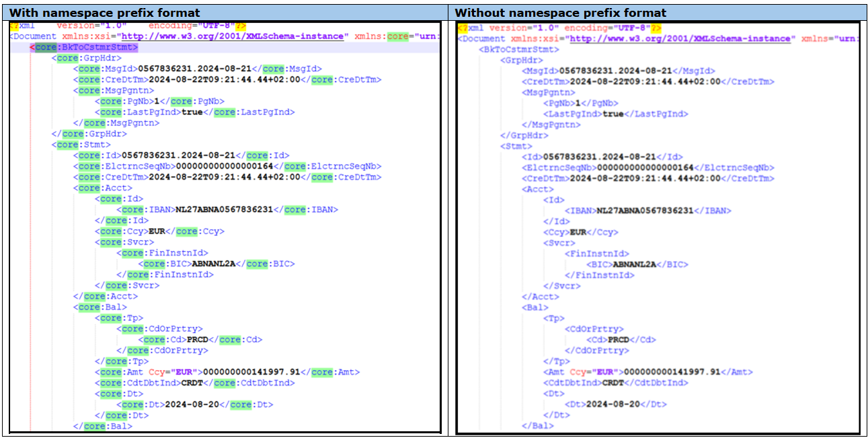Viewport: 868px width, 438px height.
Task: Click the "Without namespace prefix format" header
Action: pyautogui.click(x=561, y=12)
